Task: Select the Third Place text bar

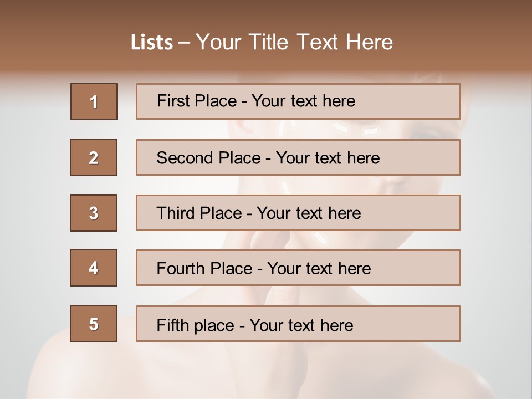Action: tap(298, 213)
